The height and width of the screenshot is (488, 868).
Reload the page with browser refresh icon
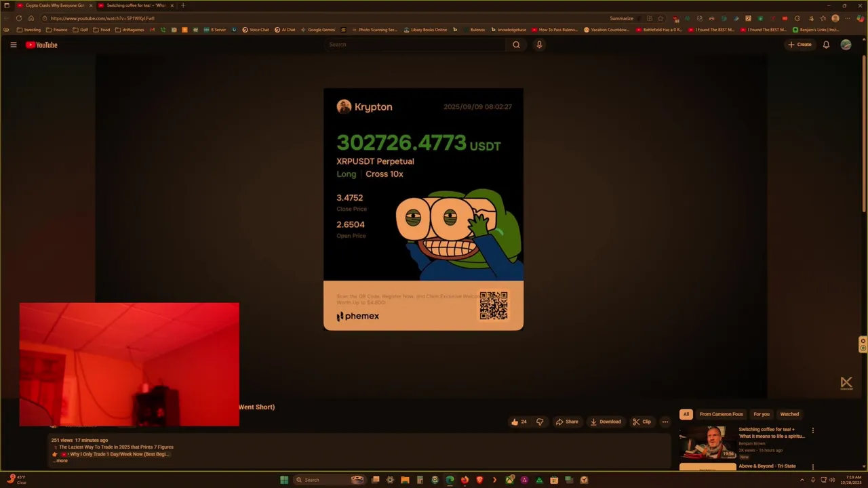(x=19, y=18)
